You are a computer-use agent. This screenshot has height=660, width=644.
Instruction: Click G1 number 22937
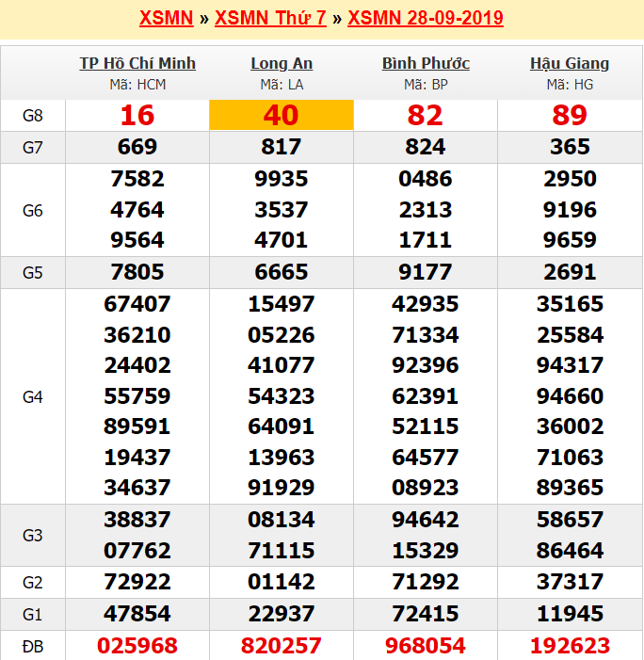[x=282, y=614]
